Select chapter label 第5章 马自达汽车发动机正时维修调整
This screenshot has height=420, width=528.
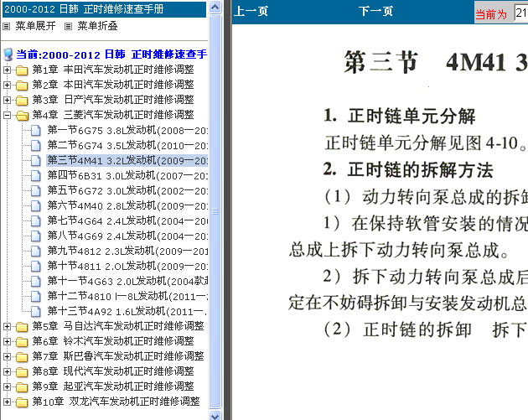(118, 326)
